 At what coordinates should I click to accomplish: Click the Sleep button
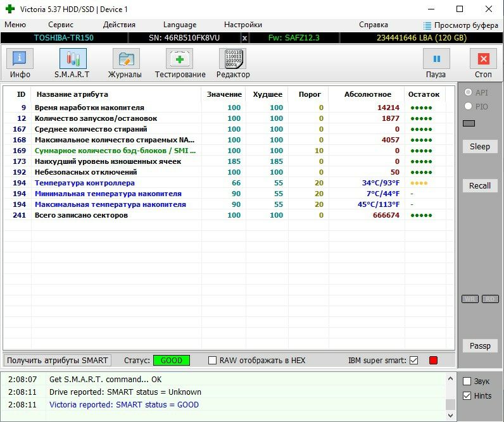pos(480,146)
